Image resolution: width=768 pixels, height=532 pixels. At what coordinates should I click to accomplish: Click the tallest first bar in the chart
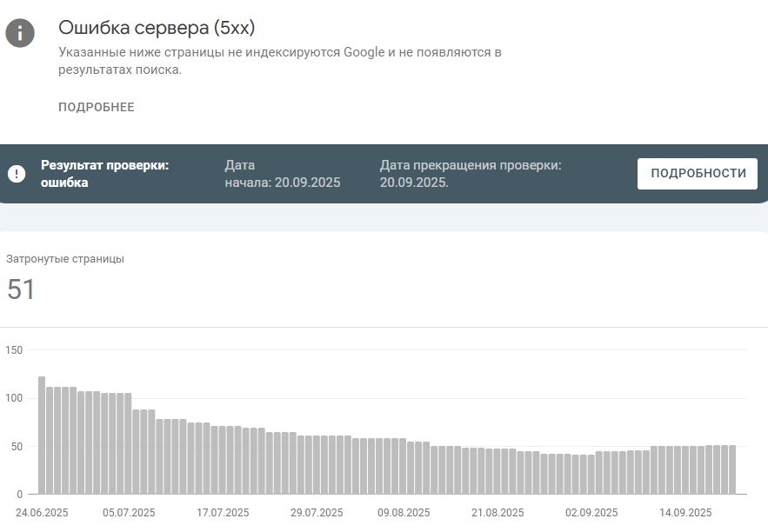click(x=42, y=436)
